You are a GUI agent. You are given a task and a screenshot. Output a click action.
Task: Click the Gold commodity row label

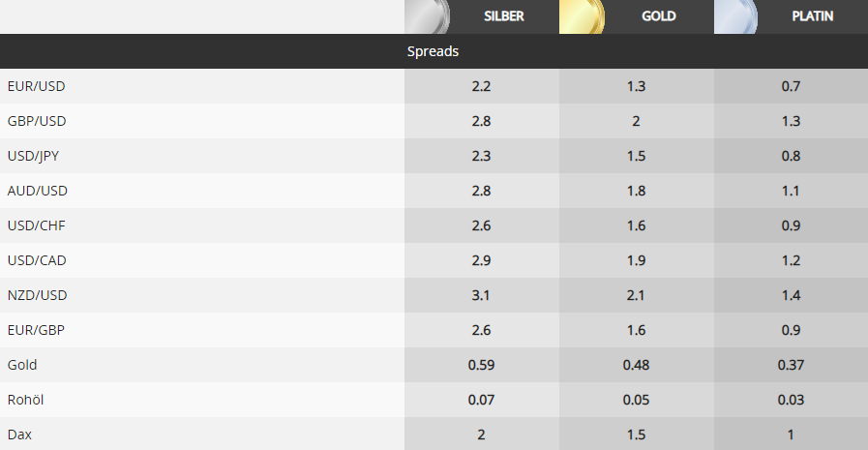point(22,365)
